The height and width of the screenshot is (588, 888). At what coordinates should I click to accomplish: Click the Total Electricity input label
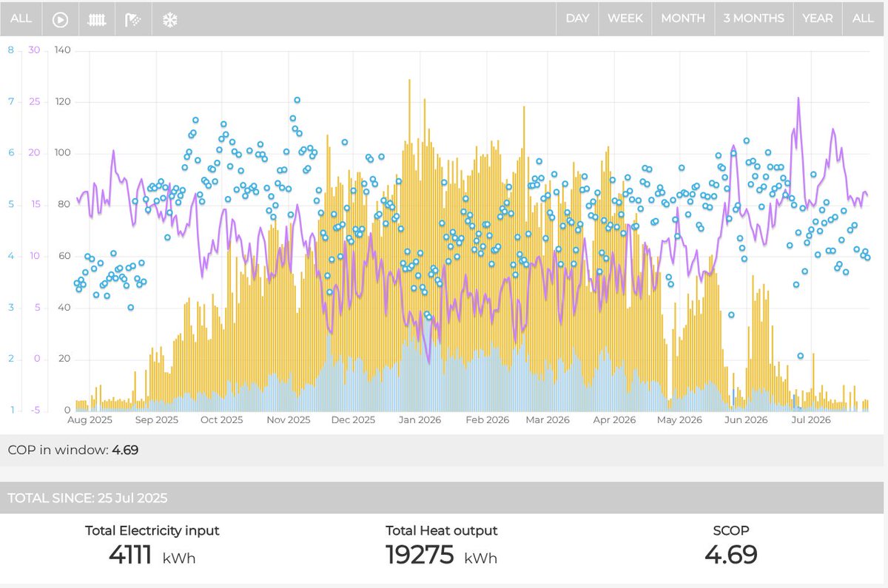click(152, 530)
